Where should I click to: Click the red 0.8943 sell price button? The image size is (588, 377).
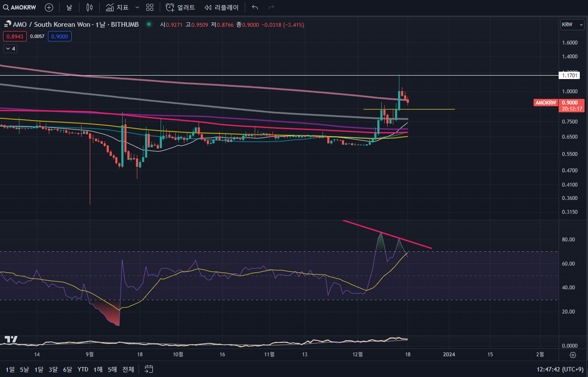pos(15,36)
